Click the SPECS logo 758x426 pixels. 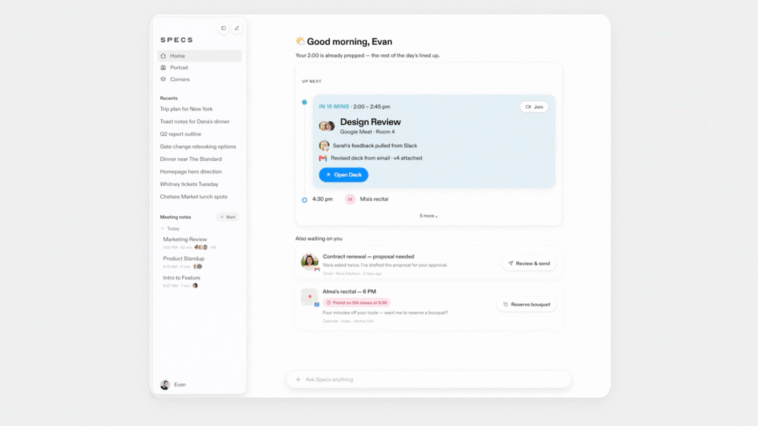[176, 40]
